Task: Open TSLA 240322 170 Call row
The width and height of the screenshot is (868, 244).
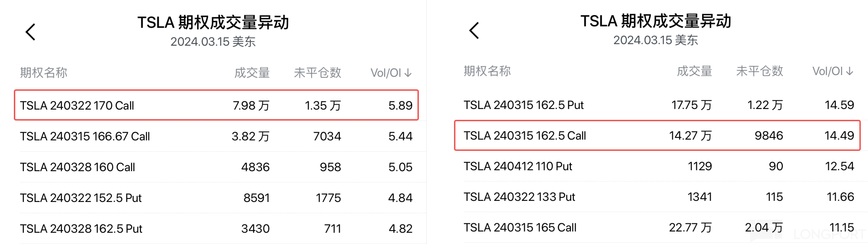Action: coord(216,106)
